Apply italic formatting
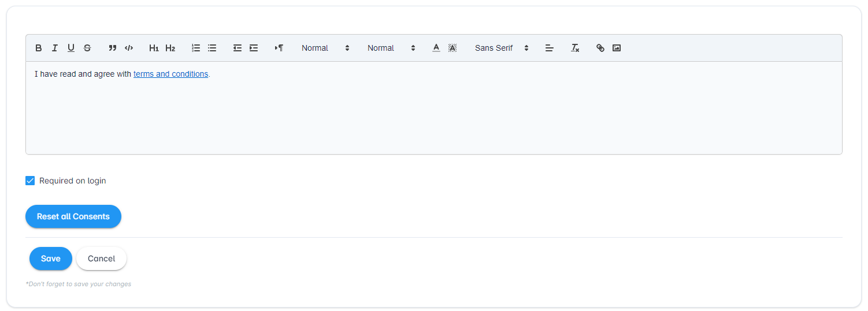 click(x=55, y=48)
